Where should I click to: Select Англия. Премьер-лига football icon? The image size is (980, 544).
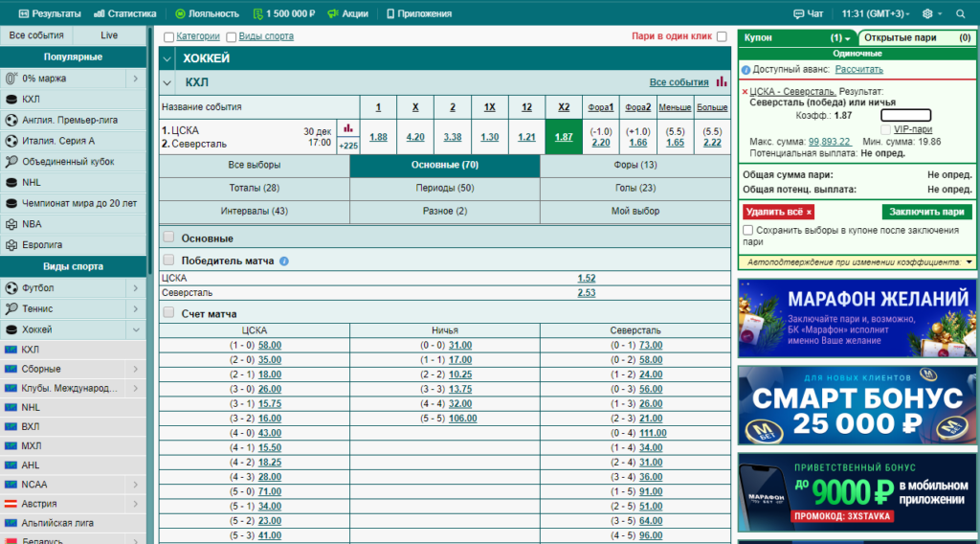[11, 120]
